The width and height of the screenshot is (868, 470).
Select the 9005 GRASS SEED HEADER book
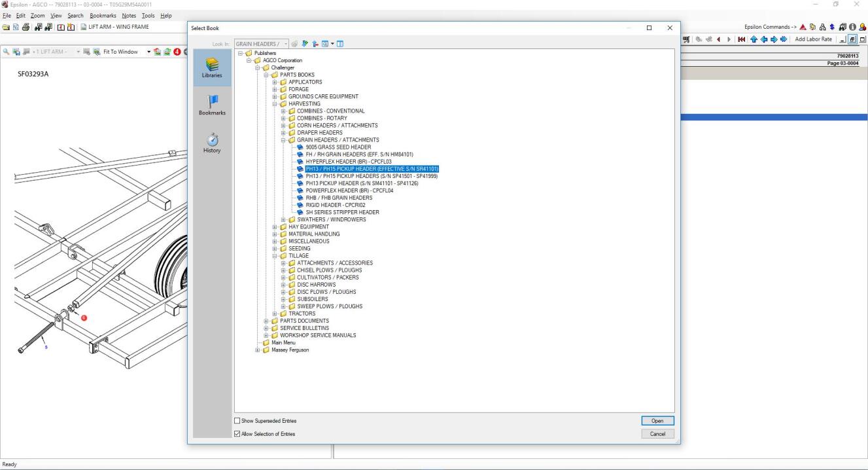click(338, 147)
